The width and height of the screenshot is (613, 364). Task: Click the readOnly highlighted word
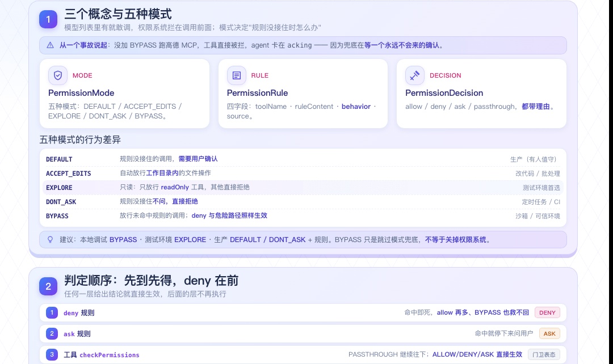(x=175, y=187)
